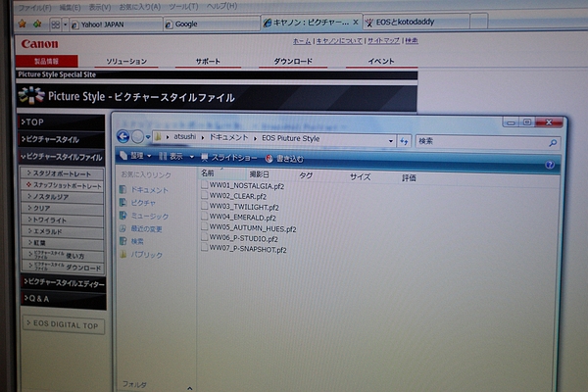This screenshot has width=588, height=392.
Task: Click the blue help icon in Explorer
Action: 550,165
